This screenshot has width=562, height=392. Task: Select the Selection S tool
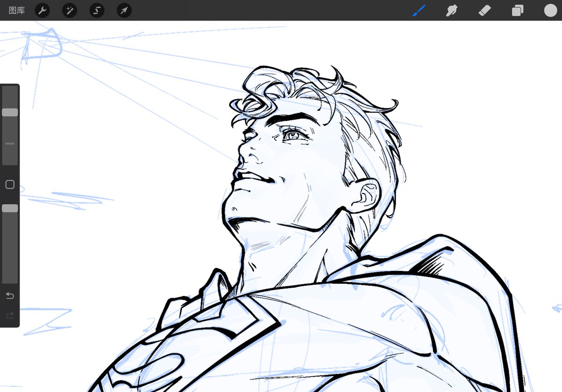[x=97, y=10]
